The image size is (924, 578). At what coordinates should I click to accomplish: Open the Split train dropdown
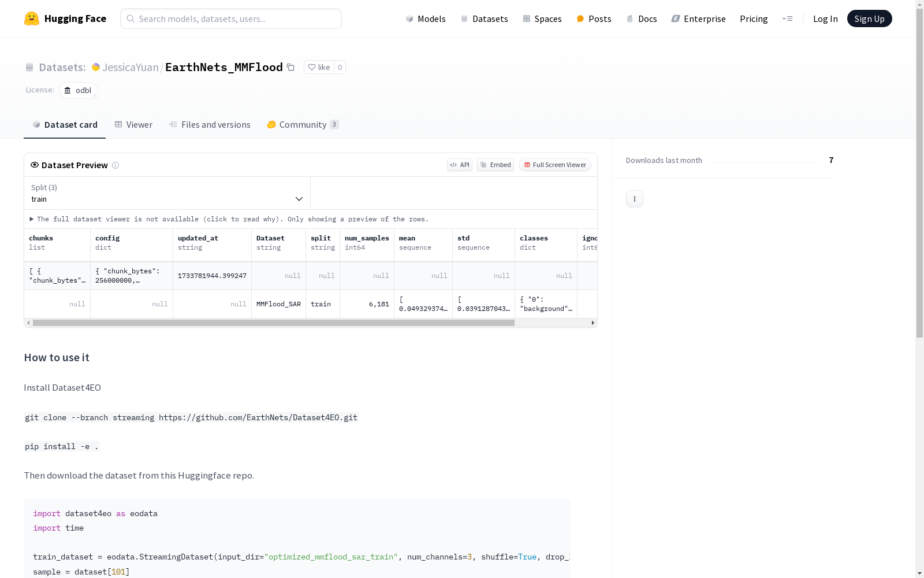pos(167,194)
